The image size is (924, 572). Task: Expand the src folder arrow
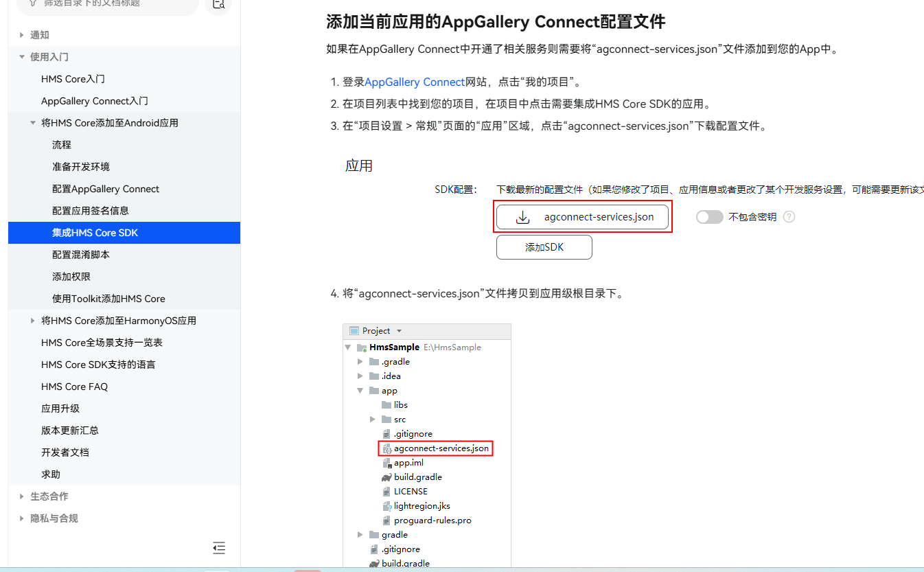click(373, 420)
